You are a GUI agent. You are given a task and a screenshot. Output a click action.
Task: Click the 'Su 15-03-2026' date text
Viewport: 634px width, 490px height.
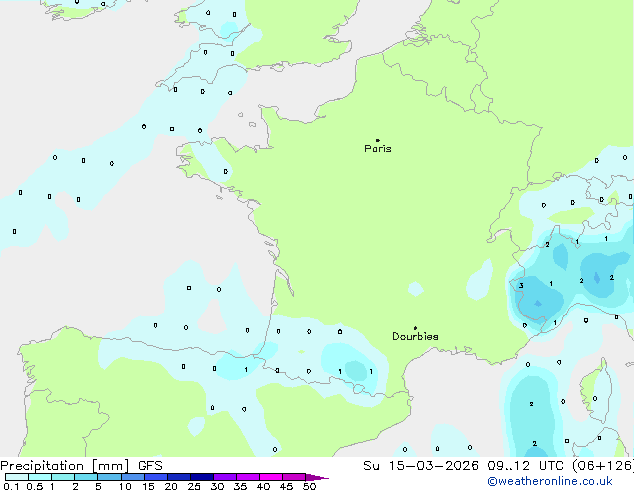[x=421, y=466]
